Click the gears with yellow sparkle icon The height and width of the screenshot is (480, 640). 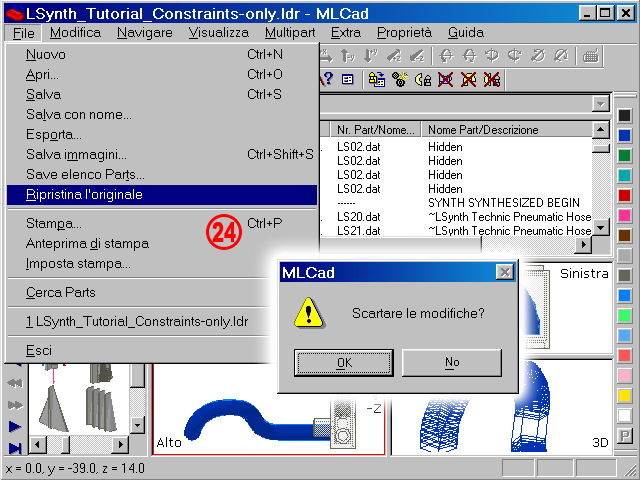coord(400,79)
